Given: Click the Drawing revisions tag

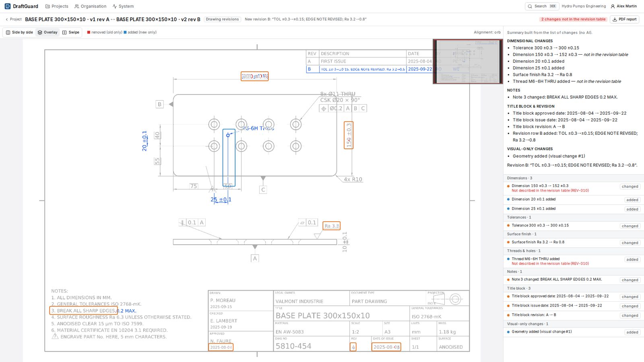Looking at the screenshot, I should pyautogui.click(x=222, y=19).
